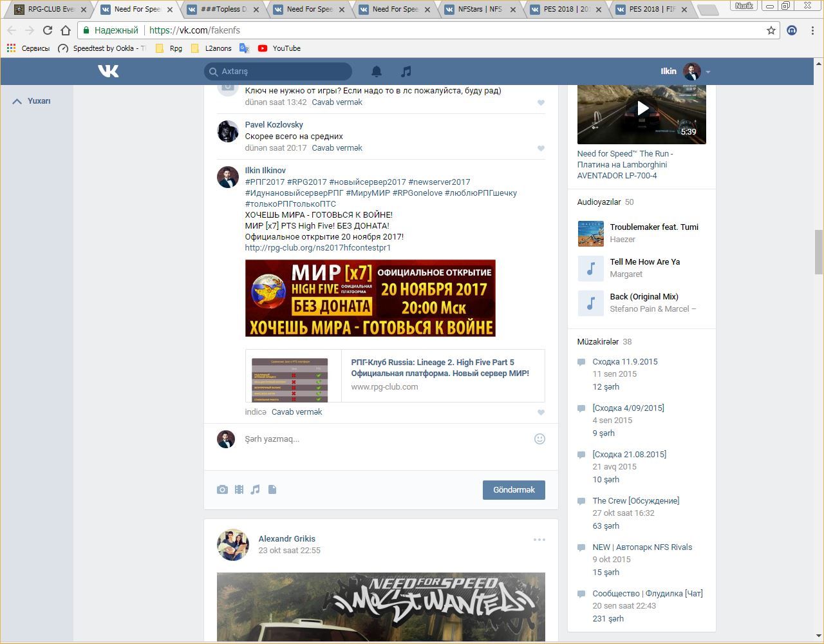The image size is (824, 644).
Task: Open the Need For Speed Most Wanted post image
Action: (381, 607)
